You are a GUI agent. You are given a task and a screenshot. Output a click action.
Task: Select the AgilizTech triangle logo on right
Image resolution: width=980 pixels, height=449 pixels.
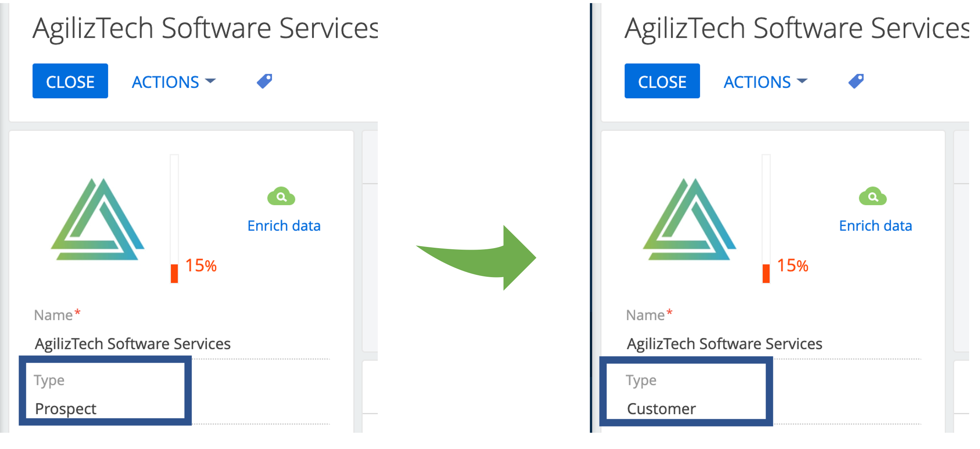(689, 219)
